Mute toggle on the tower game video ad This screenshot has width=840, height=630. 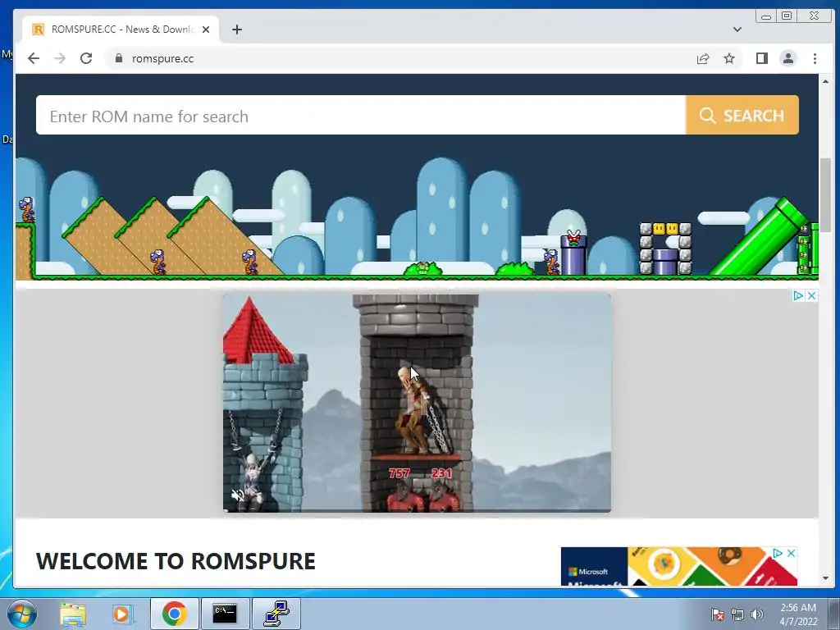coord(237,495)
